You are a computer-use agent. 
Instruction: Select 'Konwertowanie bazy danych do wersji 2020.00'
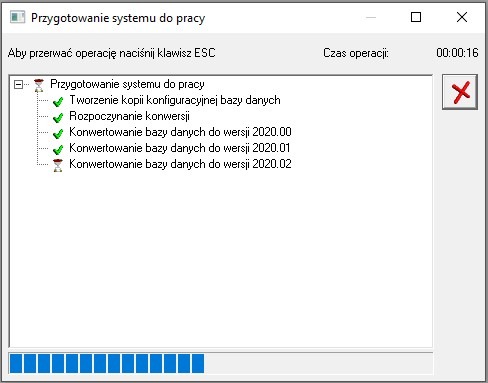click(x=180, y=132)
